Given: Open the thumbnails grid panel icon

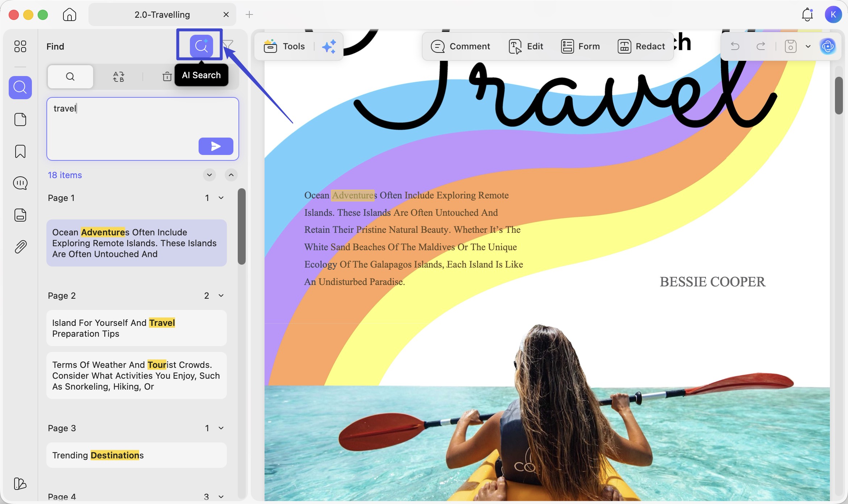Looking at the screenshot, I should click(20, 46).
